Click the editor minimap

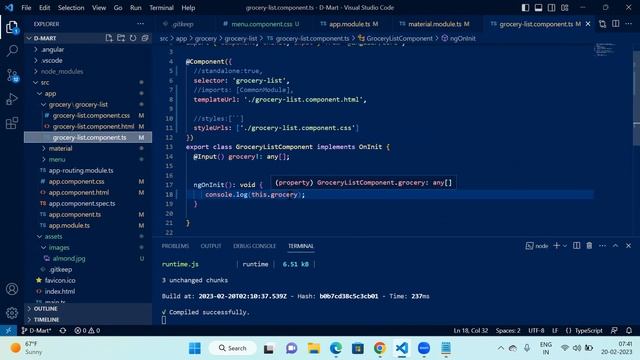click(604, 50)
